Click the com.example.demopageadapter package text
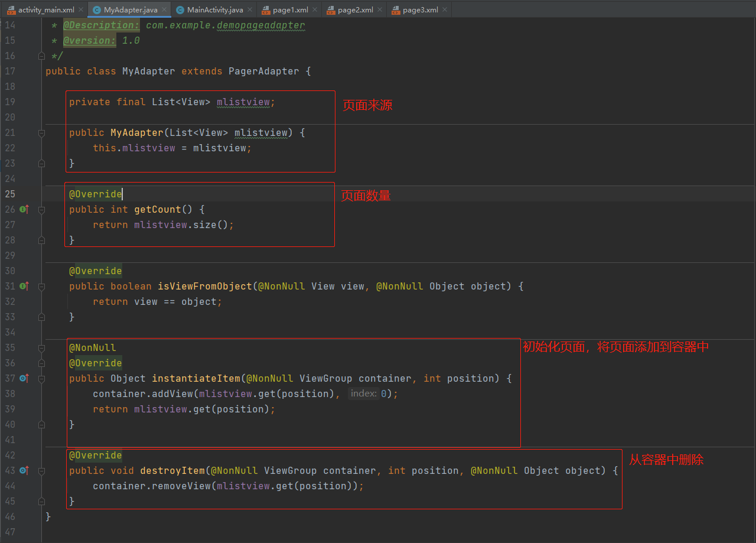The height and width of the screenshot is (543, 756). click(x=226, y=25)
